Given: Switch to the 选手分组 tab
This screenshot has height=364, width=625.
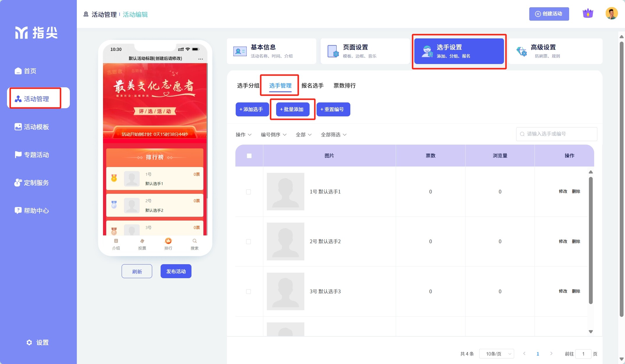Looking at the screenshot, I should click(x=248, y=86).
